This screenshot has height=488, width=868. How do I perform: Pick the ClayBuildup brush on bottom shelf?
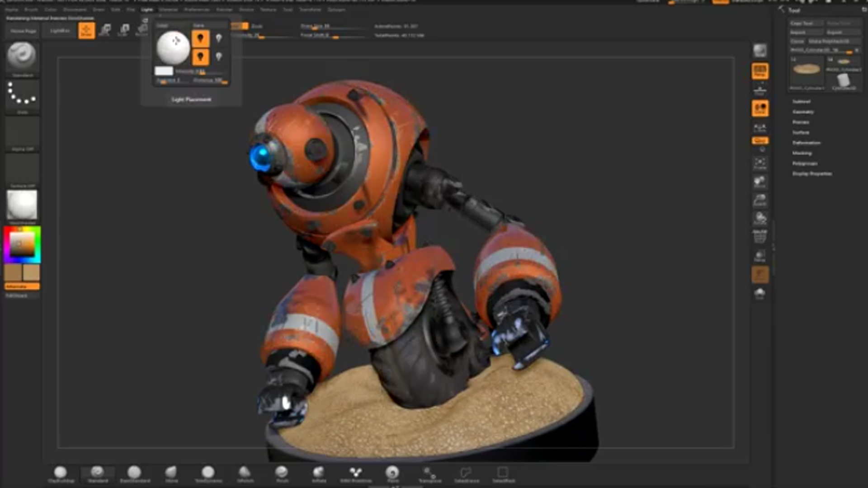(61, 474)
